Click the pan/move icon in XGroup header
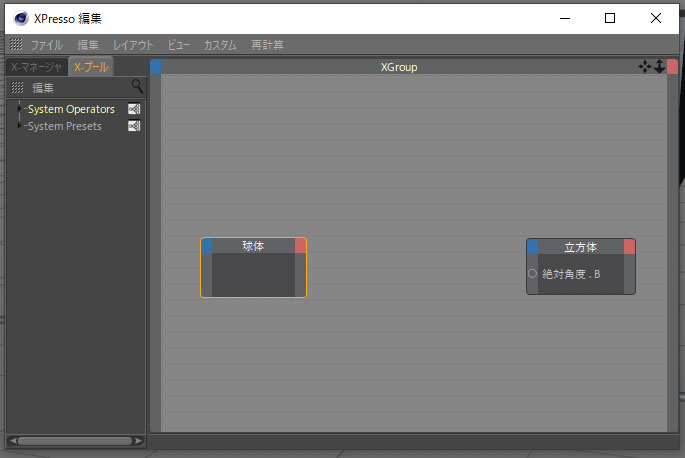Image resolution: width=685 pixels, height=458 pixels. point(645,66)
